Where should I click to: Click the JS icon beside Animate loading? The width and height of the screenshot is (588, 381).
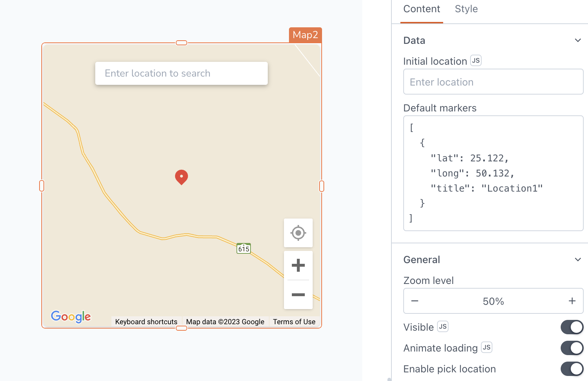pyautogui.click(x=487, y=348)
